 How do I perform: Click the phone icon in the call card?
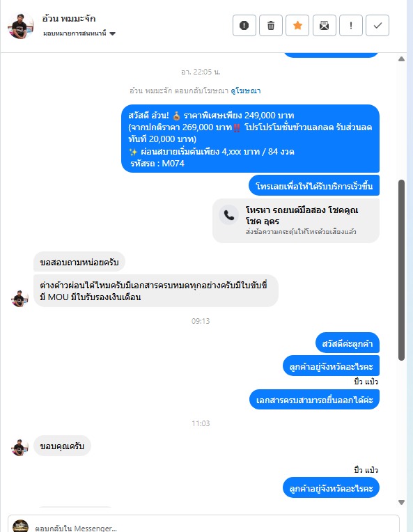point(228,215)
